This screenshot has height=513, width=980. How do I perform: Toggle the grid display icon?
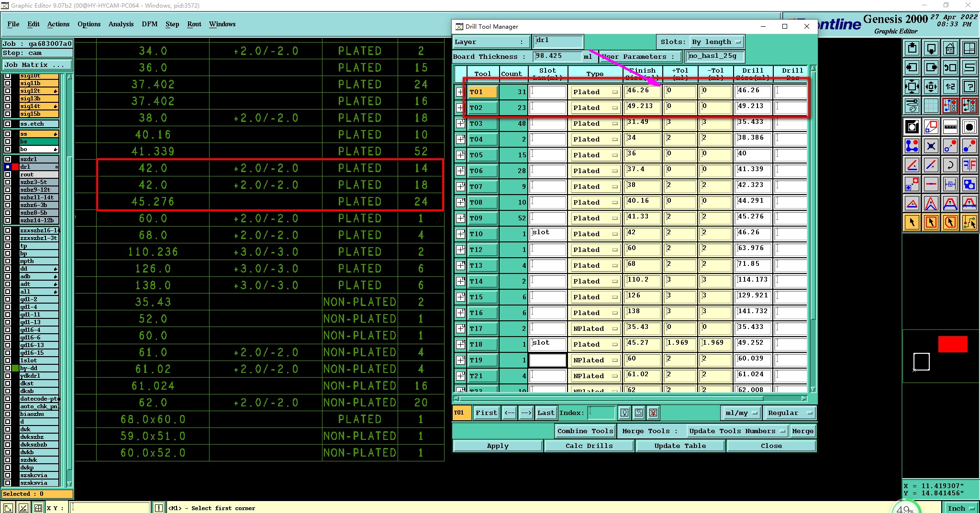(931, 106)
